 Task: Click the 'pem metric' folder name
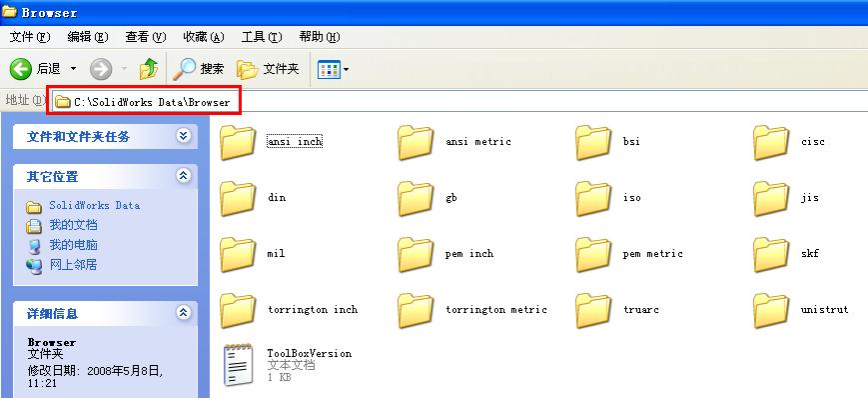click(652, 253)
